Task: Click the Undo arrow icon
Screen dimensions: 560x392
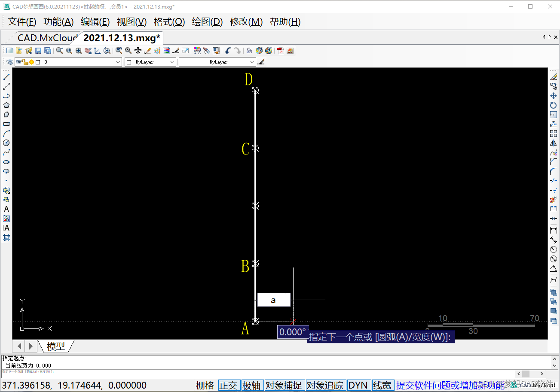Action: click(228, 51)
